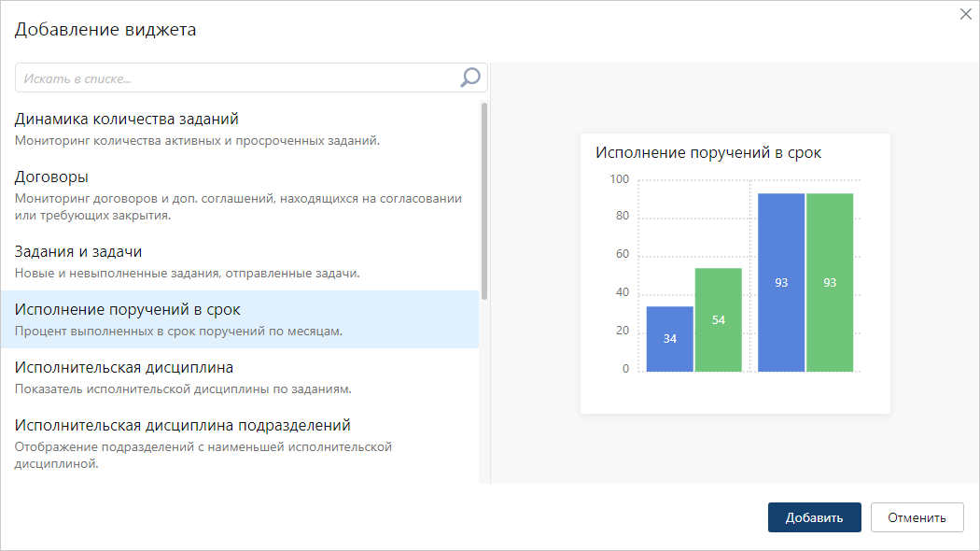
Task: Click the "Добавить" button
Action: click(814, 516)
